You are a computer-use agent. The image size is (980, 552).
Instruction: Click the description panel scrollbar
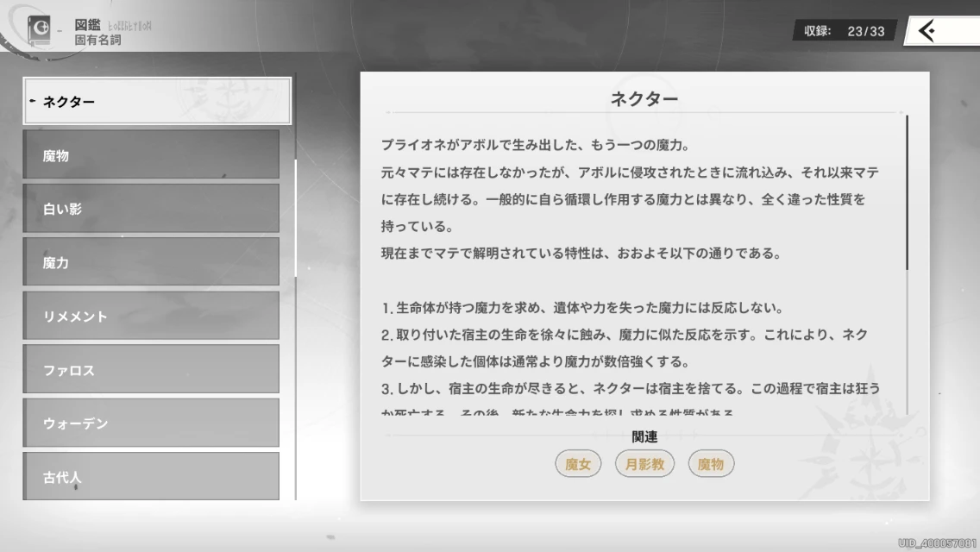click(907, 194)
